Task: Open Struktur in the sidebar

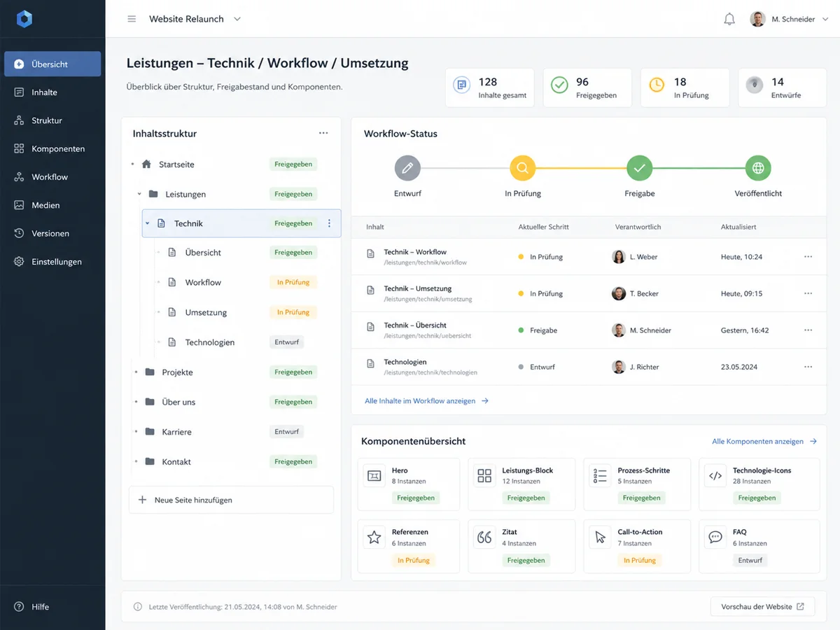Action: pos(52,120)
